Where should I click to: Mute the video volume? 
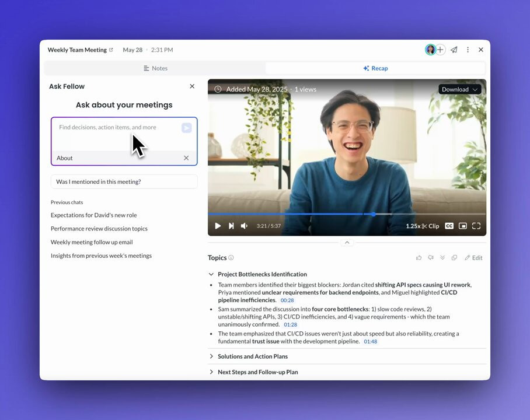tap(244, 226)
